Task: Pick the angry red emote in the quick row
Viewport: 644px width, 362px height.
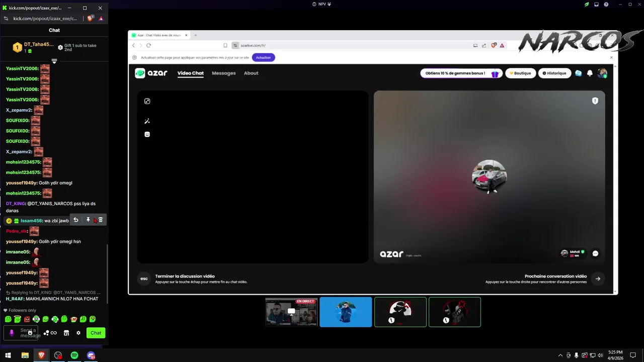Action: (x=27, y=319)
